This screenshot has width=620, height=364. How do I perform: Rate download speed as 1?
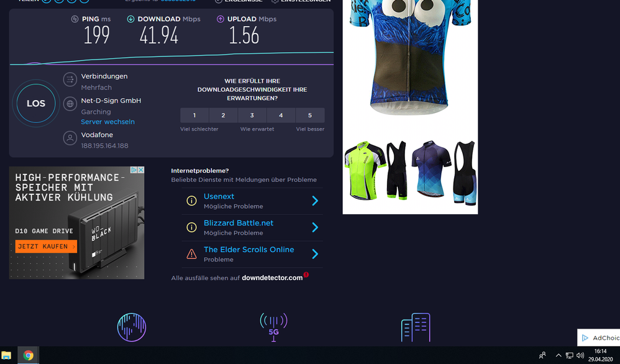[194, 116]
